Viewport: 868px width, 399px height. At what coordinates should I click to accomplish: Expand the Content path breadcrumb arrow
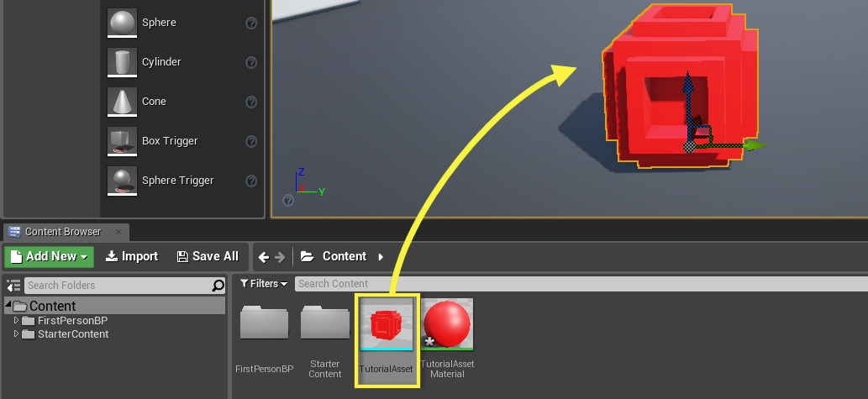(381, 257)
